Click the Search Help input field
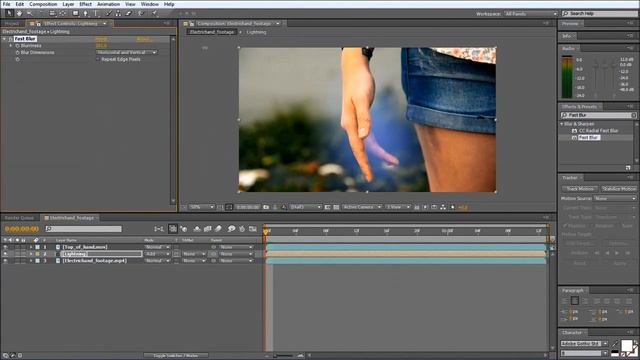 click(599, 14)
